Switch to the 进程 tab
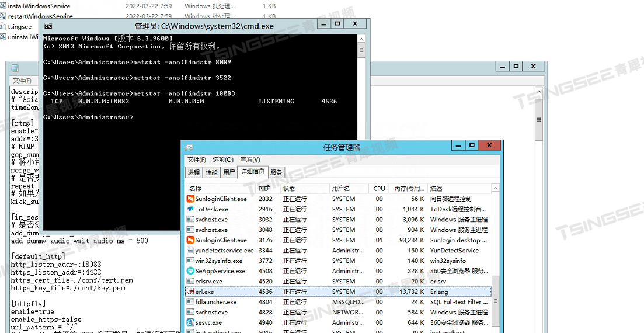 (x=194, y=172)
